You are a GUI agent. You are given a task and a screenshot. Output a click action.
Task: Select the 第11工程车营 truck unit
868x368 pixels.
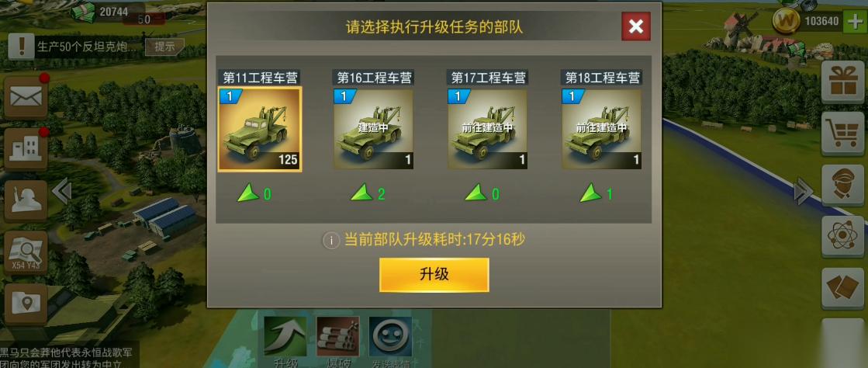tap(260, 129)
